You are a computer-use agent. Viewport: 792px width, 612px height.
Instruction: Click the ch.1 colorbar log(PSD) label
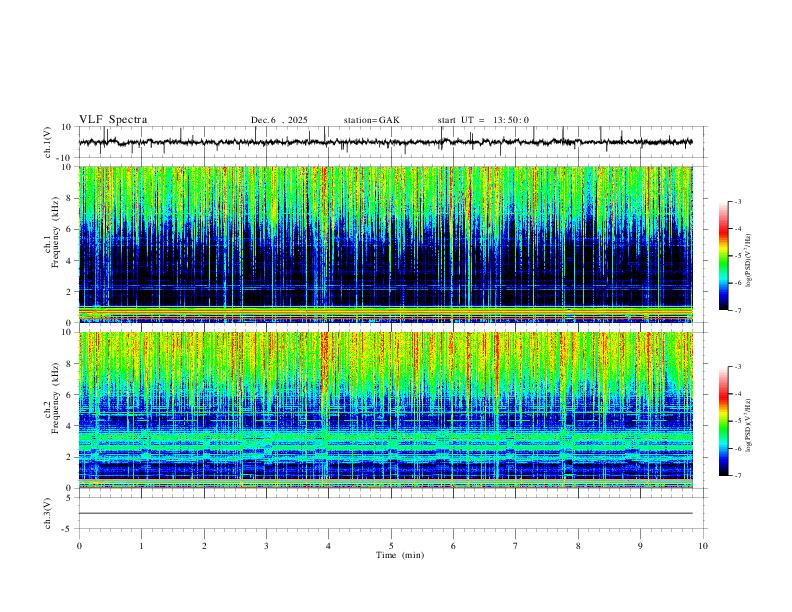749,260
